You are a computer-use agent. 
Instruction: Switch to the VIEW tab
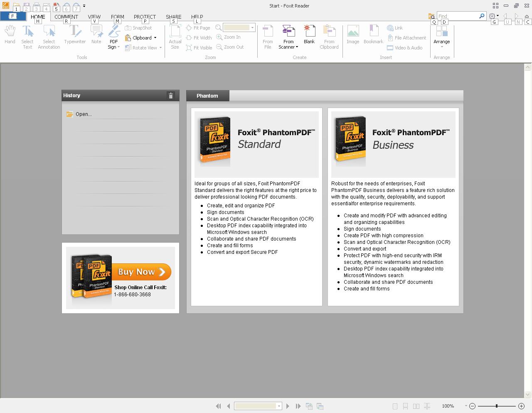coord(94,17)
